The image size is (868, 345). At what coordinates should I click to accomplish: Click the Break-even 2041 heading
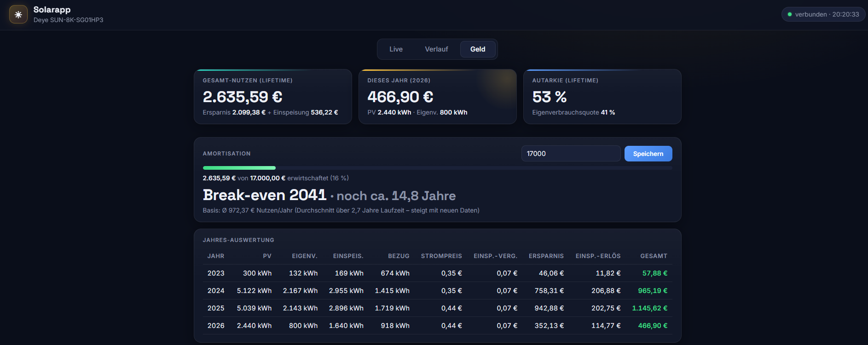tap(265, 195)
